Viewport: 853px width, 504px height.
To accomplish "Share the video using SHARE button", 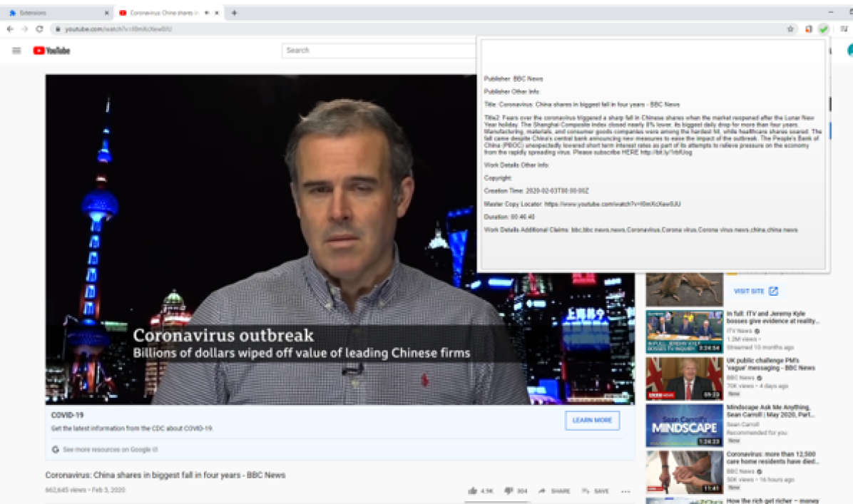I will (554, 491).
